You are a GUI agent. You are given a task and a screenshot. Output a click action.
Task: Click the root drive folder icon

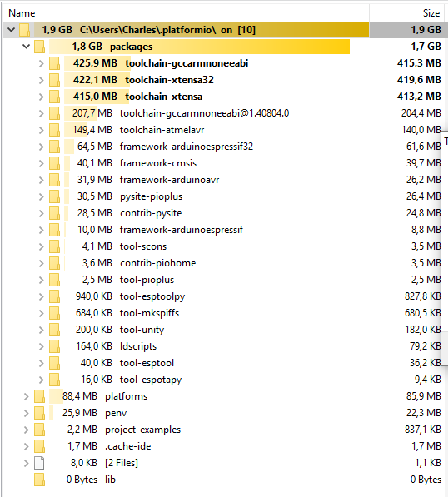25,30
